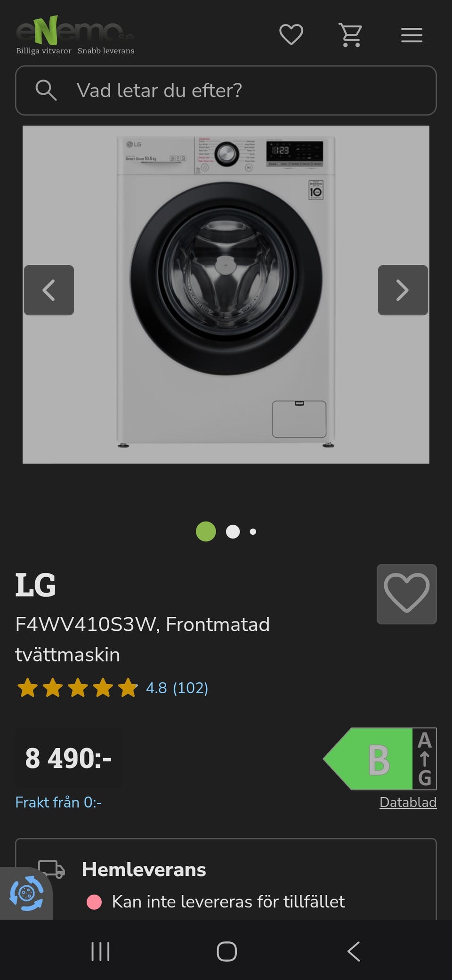Viewport: 452px width, 980px height.
Task: Click the eNemo logo
Action: pos(75,35)
